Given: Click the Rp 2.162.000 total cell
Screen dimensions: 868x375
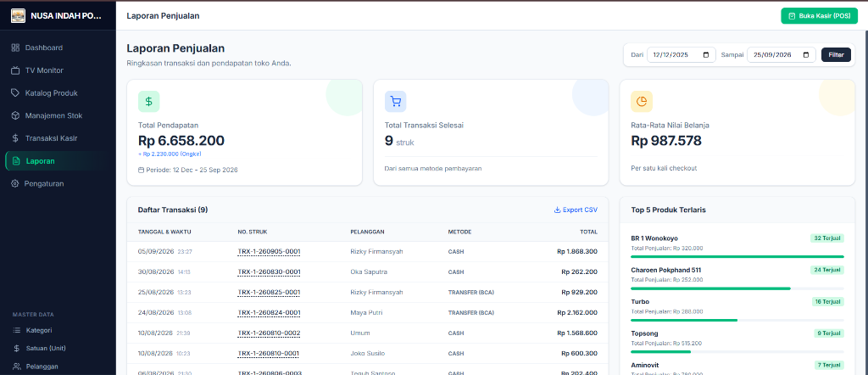Looking at the screenshot, I should click(x=577, y=312).
